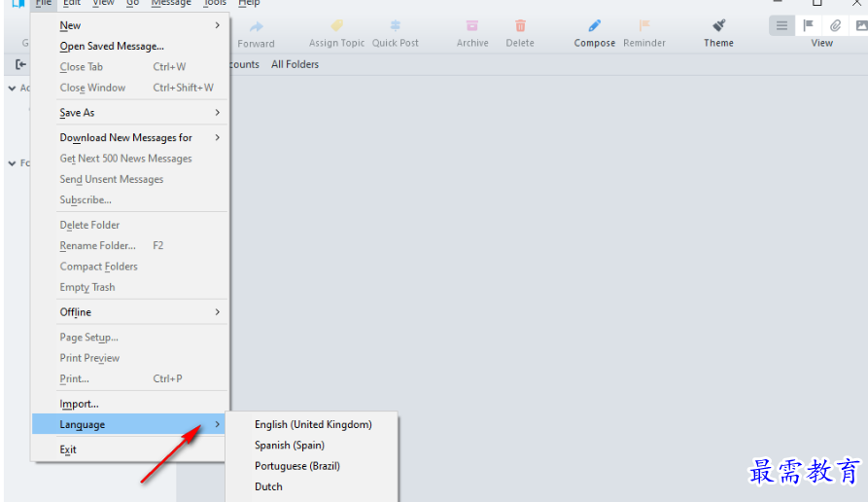Click the Assign Topic tag icon

click(x=336, y=25)
